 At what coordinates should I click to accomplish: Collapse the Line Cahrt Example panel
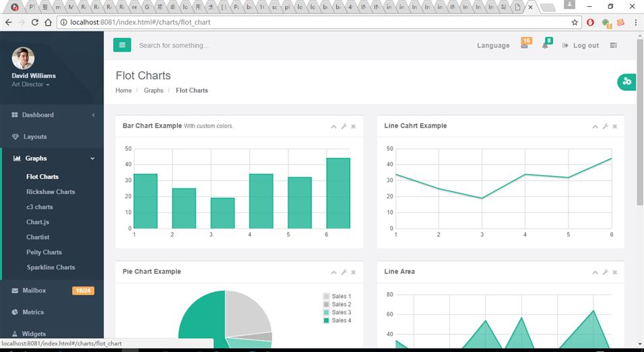pyautogui.click(x=595, y=126)
